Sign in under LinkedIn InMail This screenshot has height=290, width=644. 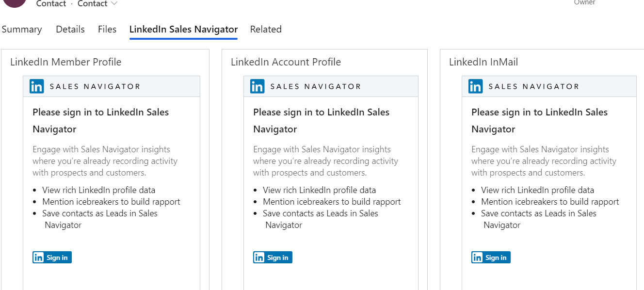[491, 258]
